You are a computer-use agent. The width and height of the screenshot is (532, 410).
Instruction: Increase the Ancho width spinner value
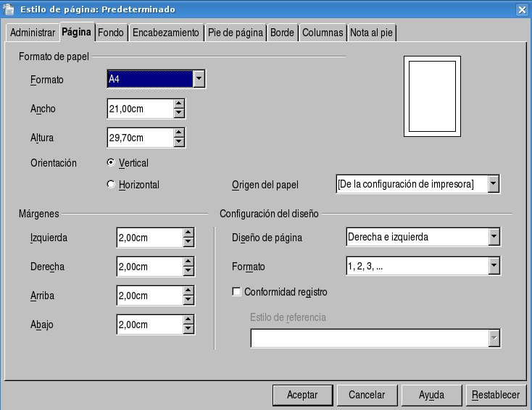point(179,104)
